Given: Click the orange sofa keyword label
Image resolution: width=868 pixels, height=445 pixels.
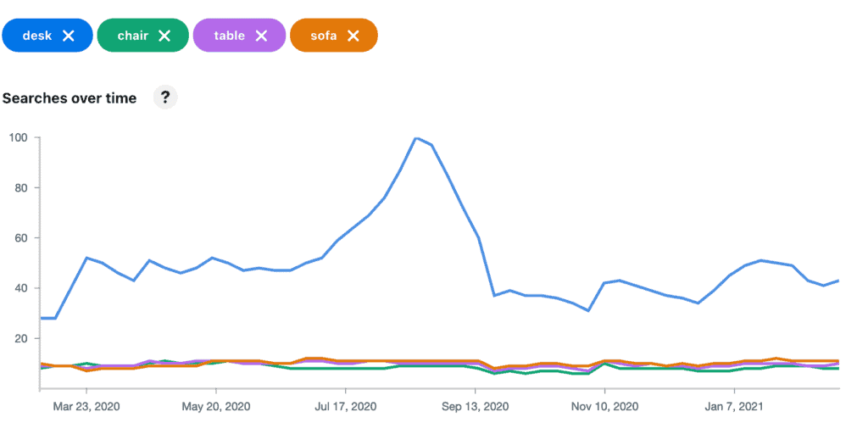Looking at the screenshot, I should [324, 36].
